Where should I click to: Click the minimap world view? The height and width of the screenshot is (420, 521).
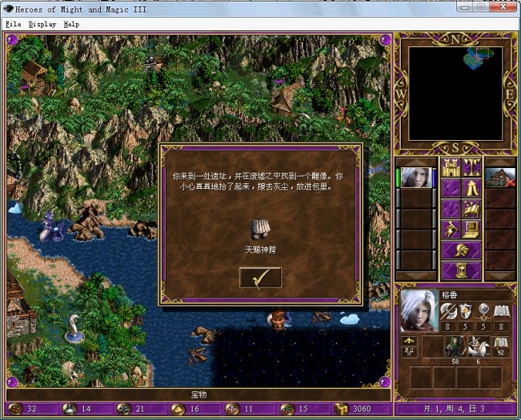[x=455, y=94]
